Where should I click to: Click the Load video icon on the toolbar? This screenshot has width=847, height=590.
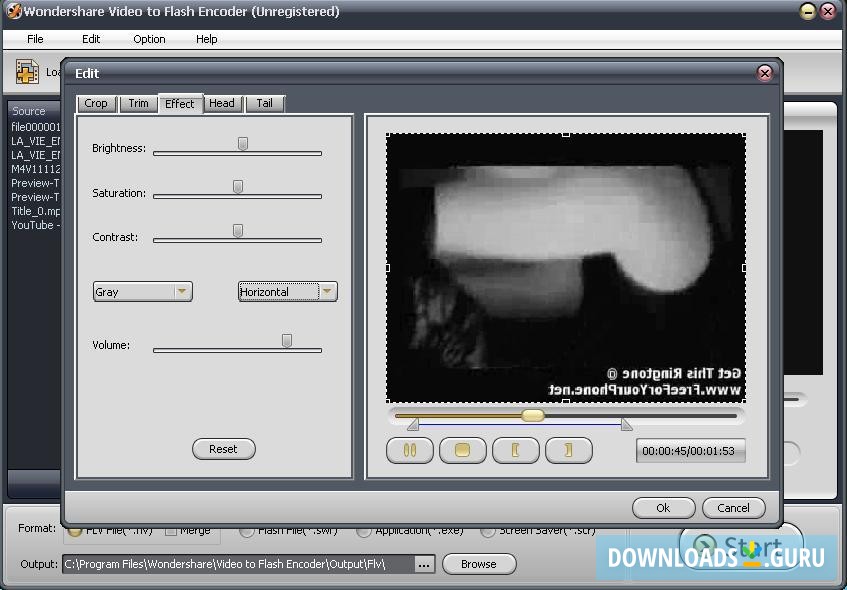(x=25, y=71)
